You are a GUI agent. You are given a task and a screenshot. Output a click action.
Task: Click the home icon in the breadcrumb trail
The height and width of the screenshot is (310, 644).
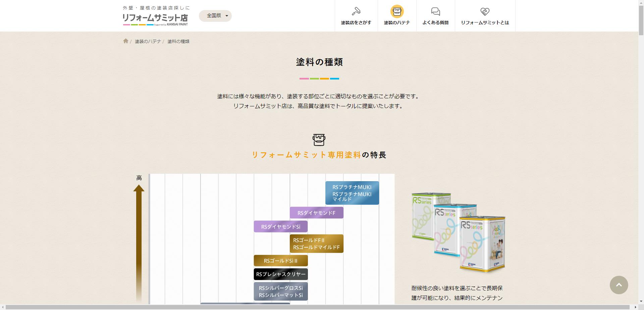126,41
